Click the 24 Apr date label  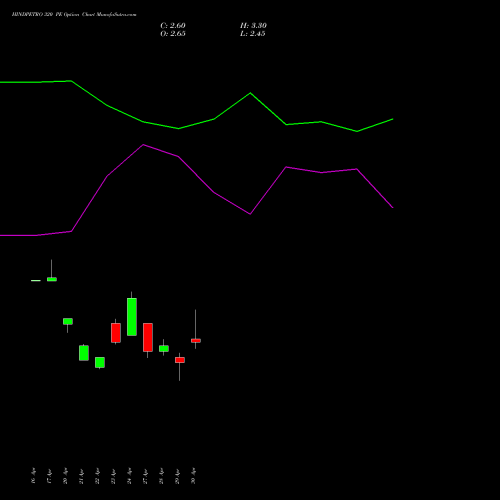point(129,476)
